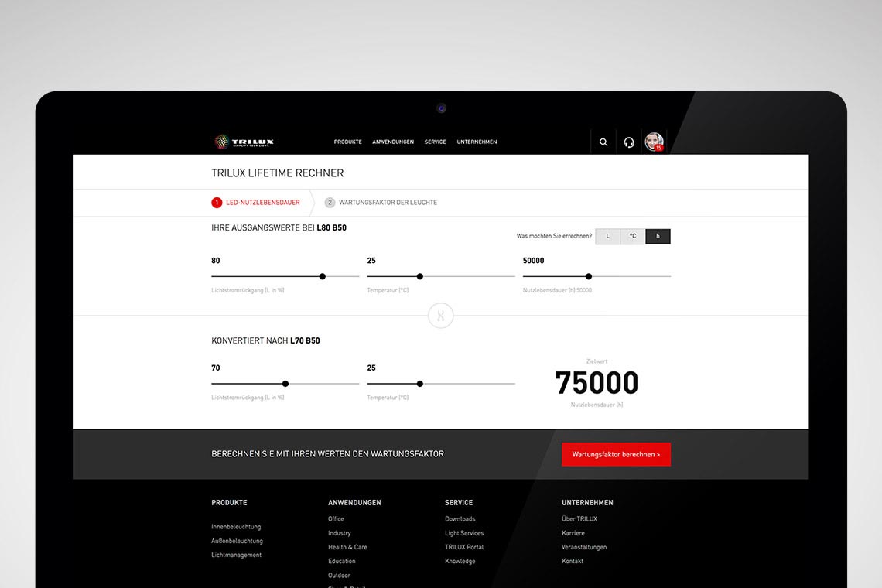Image resolution: width=882 pixels, height=588 pixels.
Task: Select step 2 Wartungsfaktor der Leuchte tab
Action: coord(381,203)
